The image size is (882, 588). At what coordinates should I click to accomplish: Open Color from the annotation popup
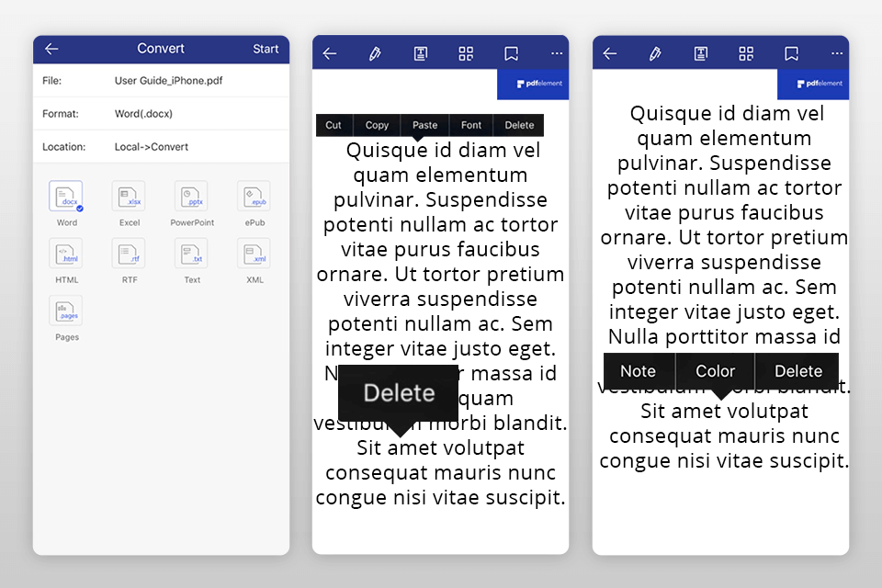714,370
